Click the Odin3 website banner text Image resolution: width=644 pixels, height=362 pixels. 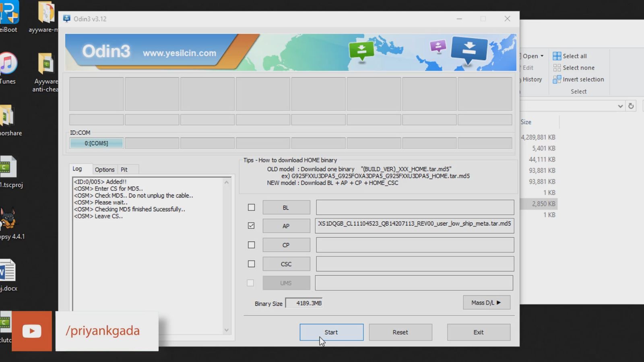(180, 53)
